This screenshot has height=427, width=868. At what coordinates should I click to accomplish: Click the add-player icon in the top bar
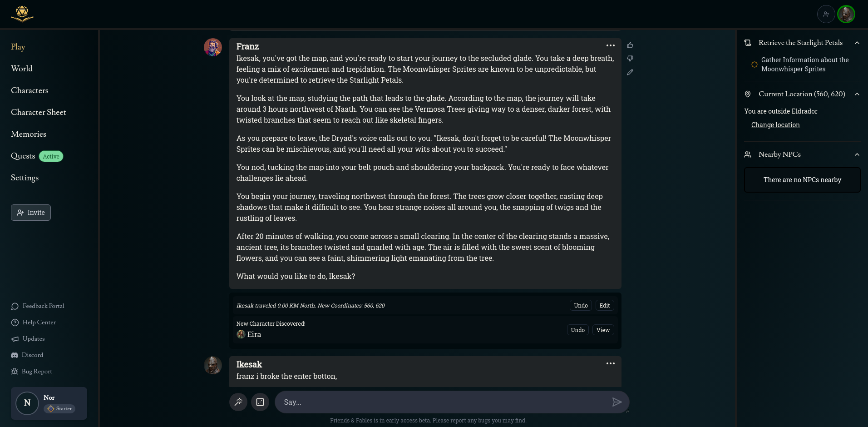pyautogui.click(x=826, y=14)
